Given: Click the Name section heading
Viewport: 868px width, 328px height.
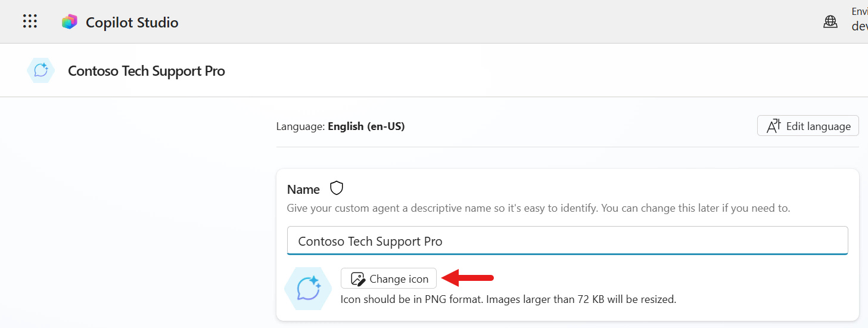Looking at the screenshot, I should coord(303,190).
